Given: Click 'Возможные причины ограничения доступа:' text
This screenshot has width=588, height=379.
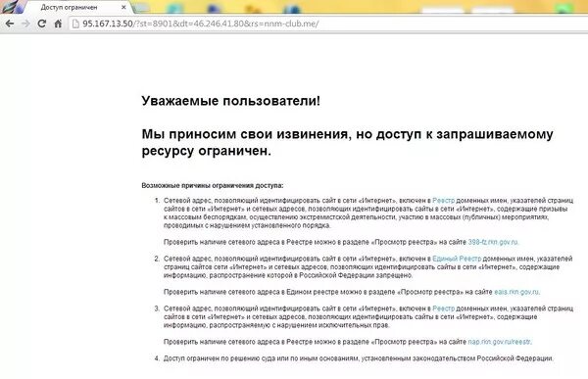Looking at the screenshot, I should pos(213,185).
